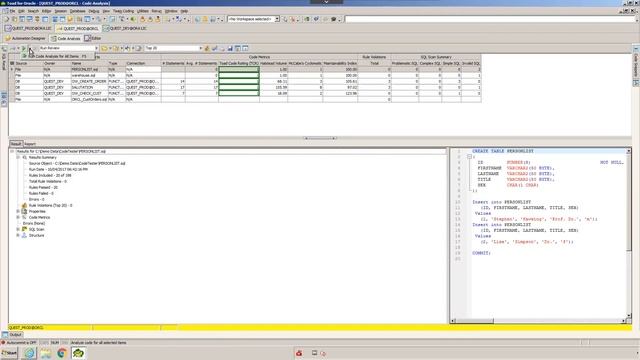This screenshot has height=360, width=640.
Task: Sort by McCabe's Cyclomatic column header
Action: tap(305, 63)
